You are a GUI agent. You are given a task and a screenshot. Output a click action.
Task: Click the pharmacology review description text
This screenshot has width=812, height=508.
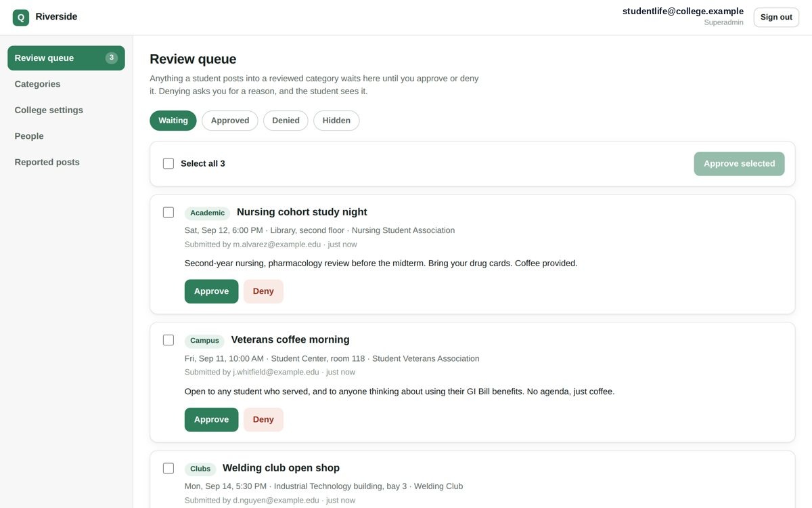(x=381, y=263)
